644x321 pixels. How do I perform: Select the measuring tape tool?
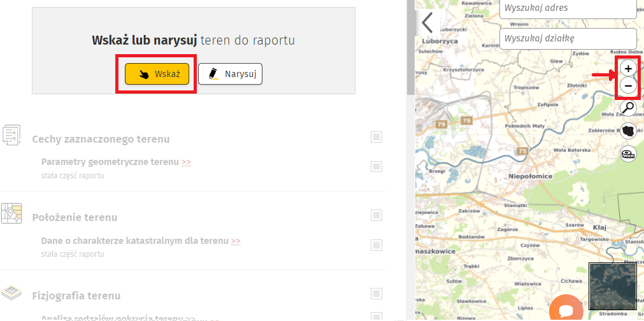(x=628, y=153)
